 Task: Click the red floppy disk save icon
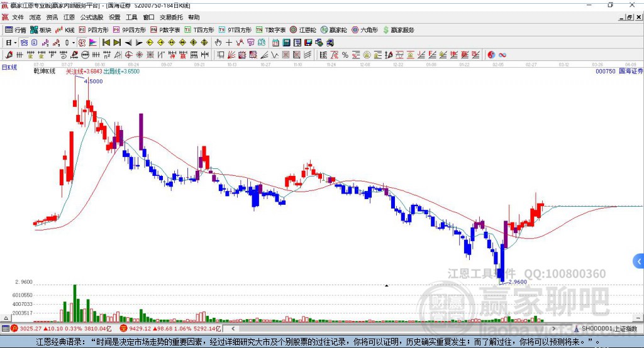(308, 43)
